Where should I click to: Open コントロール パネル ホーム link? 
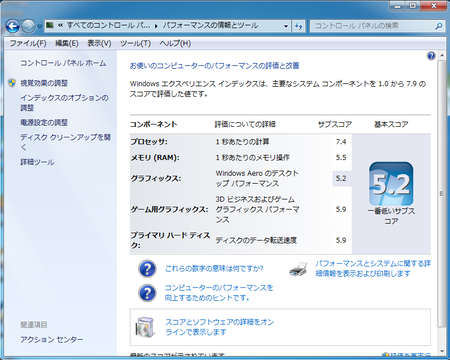tap(63, 63)
